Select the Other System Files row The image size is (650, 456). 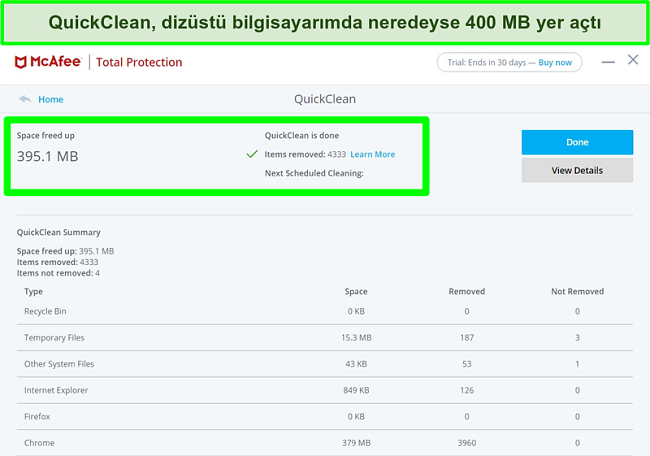click(325, 364)
